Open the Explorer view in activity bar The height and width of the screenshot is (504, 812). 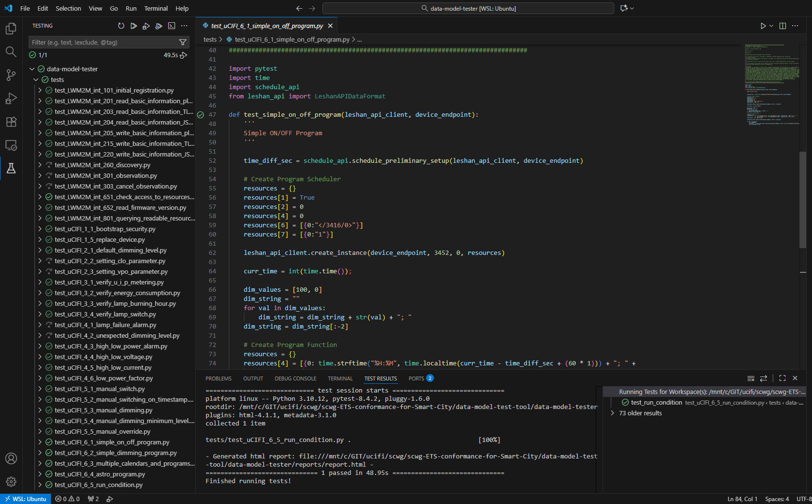11,29
